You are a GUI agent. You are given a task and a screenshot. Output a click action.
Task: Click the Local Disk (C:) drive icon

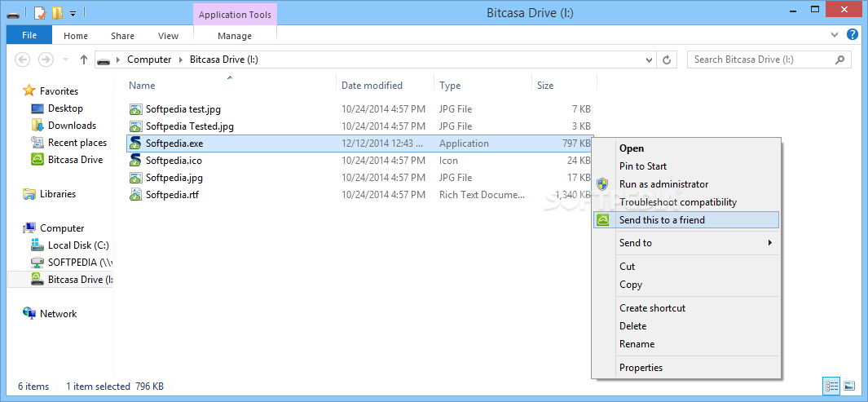pyautogui.click(x=37, y=245)
